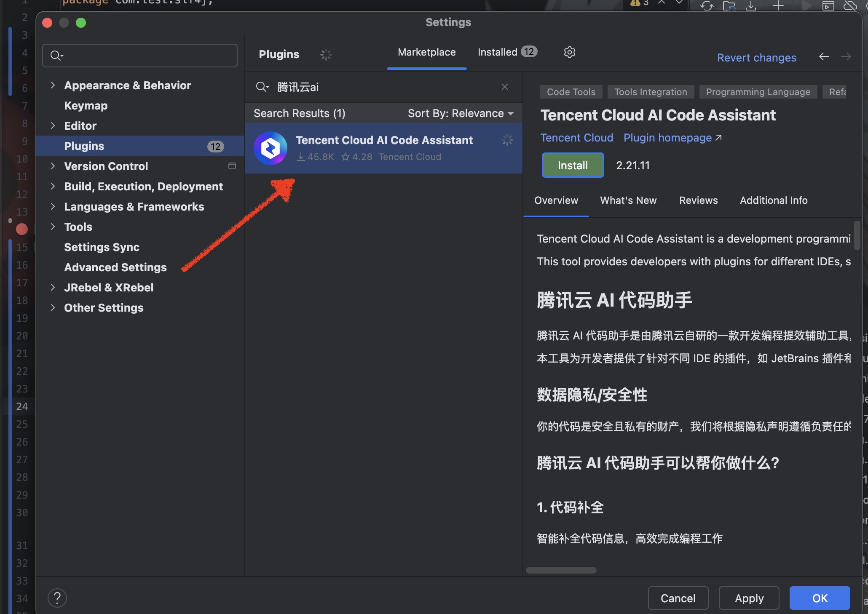Click the run window icon in the editor toolbar
Viewport: 868px width, 614px height.
tap(828, 6)
